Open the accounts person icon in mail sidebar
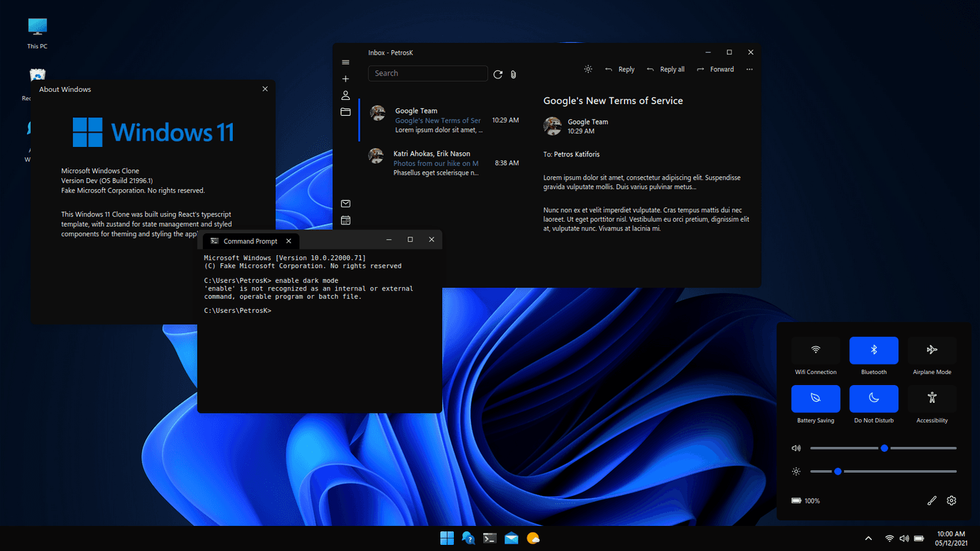The image size is (980, 551). [x=346, y=95]
